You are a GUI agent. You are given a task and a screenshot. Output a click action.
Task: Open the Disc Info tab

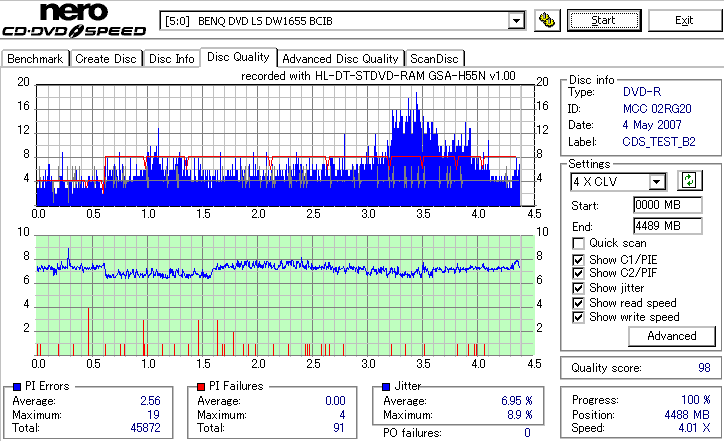point(172,59)
